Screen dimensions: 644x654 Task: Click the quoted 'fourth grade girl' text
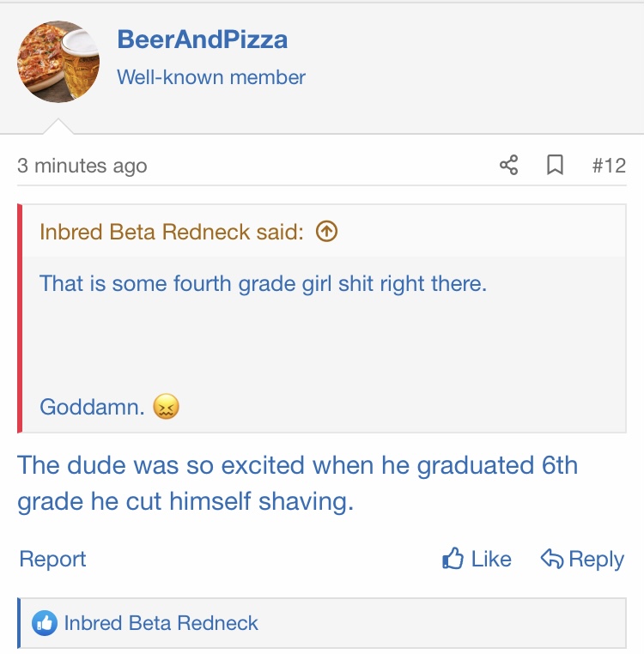pyautogui.click(x=263, y=282)
